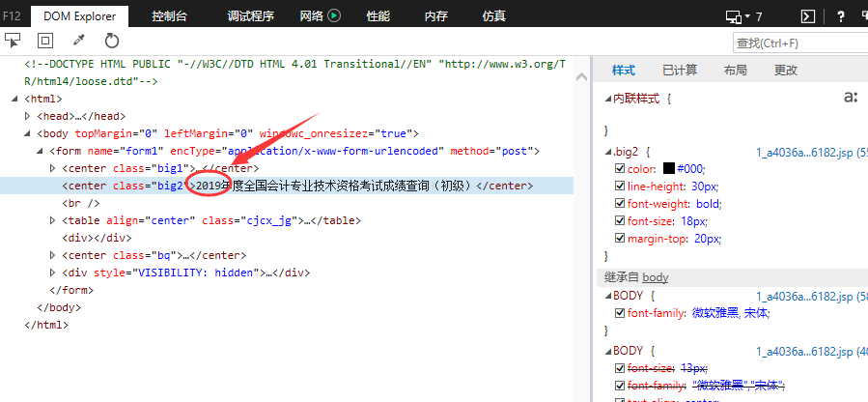Select the closing </html> tag row

46,325
